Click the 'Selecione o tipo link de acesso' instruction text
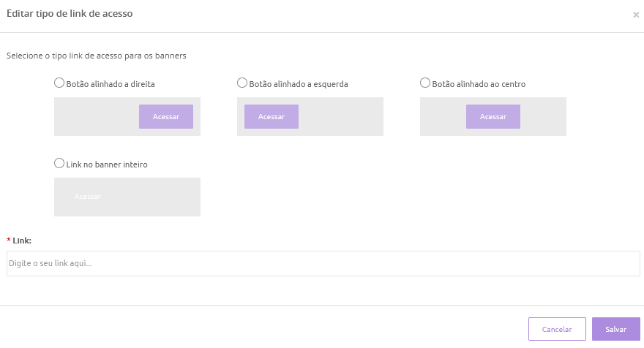Image resolution: width=644 pixels, height=348 pixels. (96, 56)
